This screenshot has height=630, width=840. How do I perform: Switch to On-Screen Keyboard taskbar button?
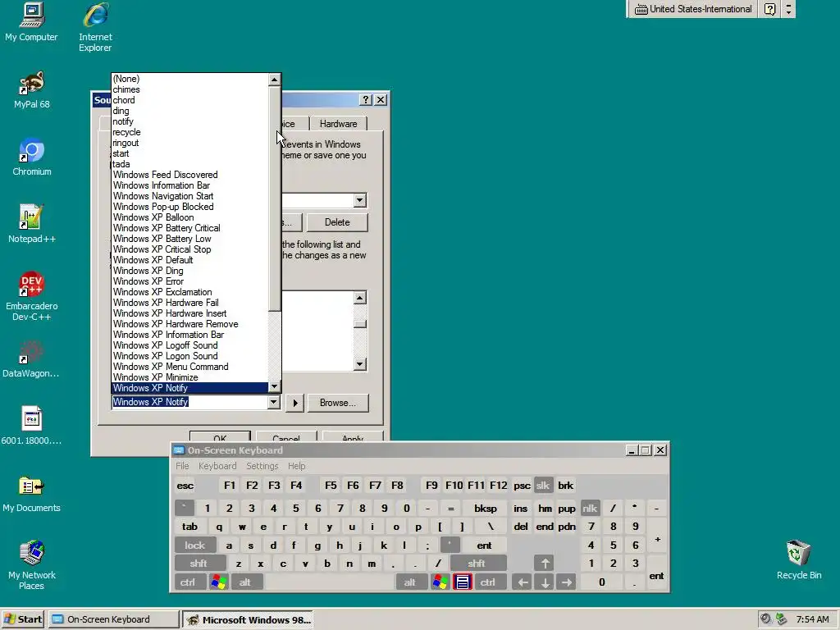[x=113, y=619]
